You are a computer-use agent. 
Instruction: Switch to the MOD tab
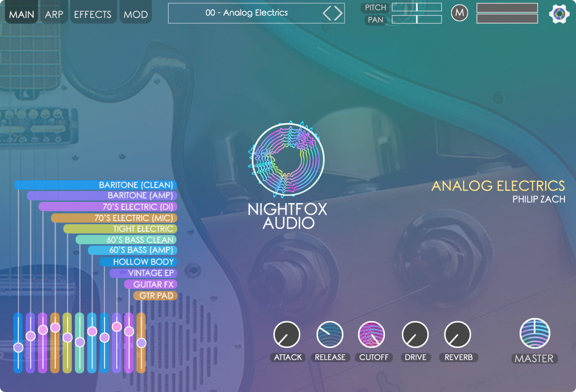[x=135, y=14]
